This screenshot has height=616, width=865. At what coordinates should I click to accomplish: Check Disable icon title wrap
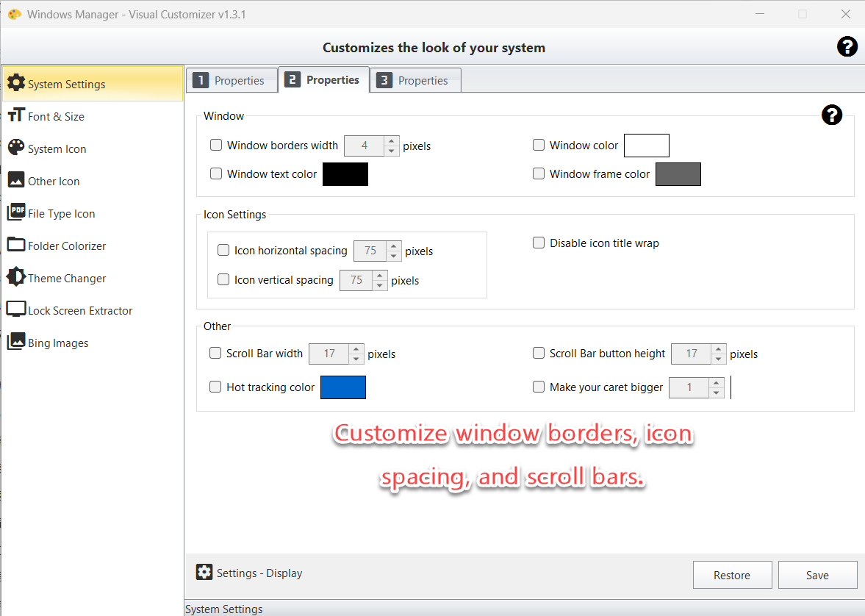[539, 243]
